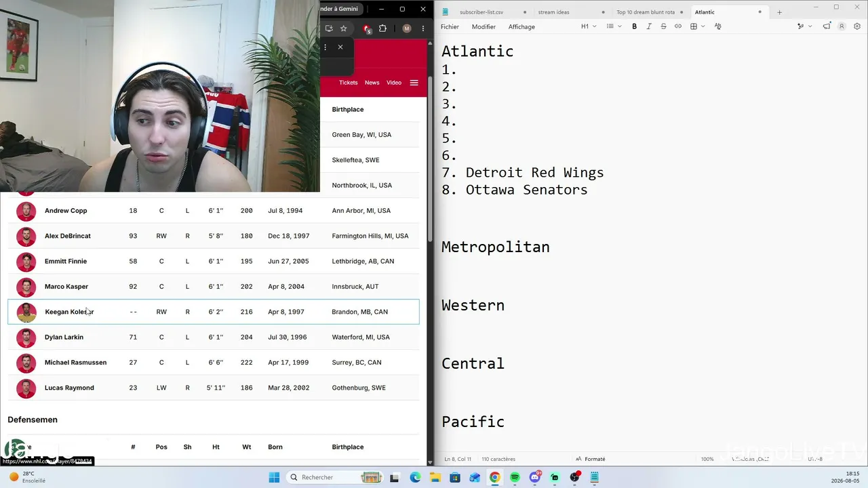Open the Windows Start menu
This screenshot has width=868, height=488.
coord(274,477)
